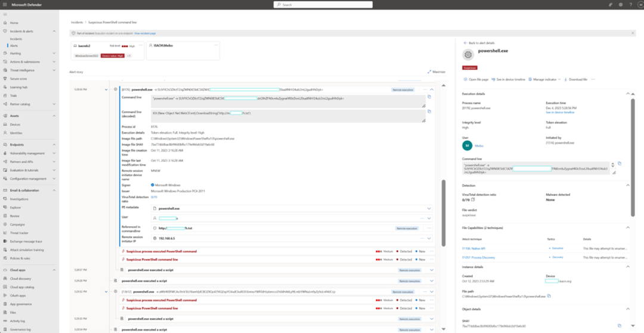Open Activity log in the sidebar
Image resolution: width=644 pixels, height=333 pixels.
[17, 320]
